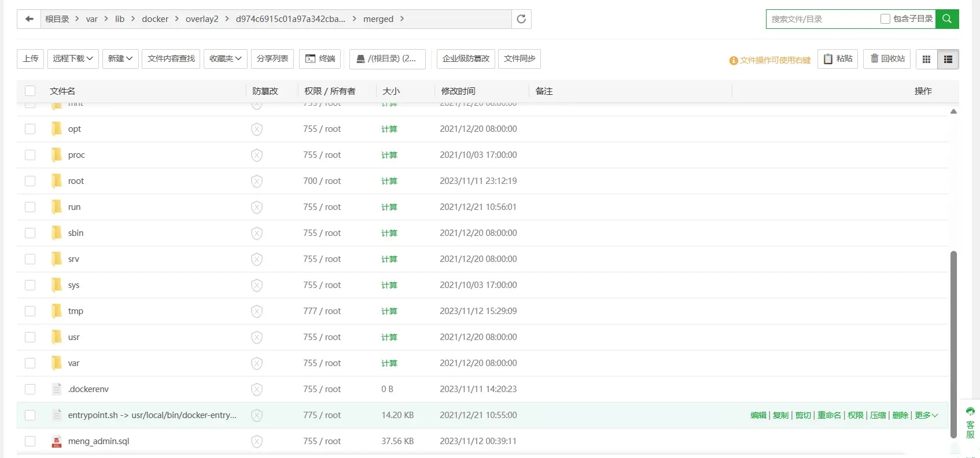Switch to grid icon view
The image size is (980, 458).
[x=926, y=59]
